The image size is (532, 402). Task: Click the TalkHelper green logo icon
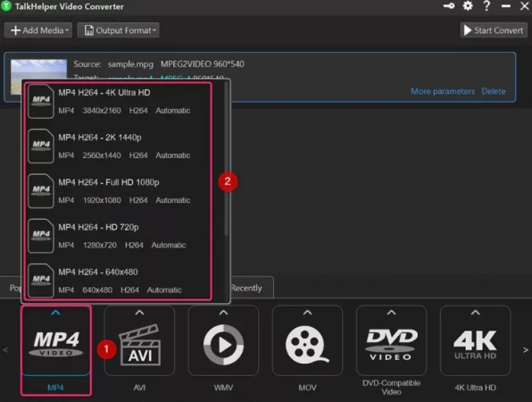tap(6, 6)
